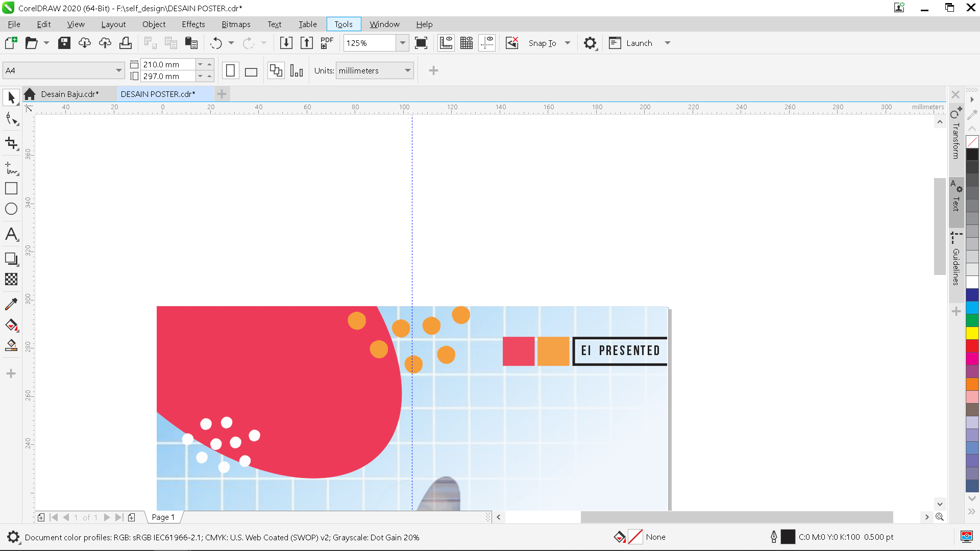980x551 pixels.
Task: Select the Shape tool
Action: 11,118
